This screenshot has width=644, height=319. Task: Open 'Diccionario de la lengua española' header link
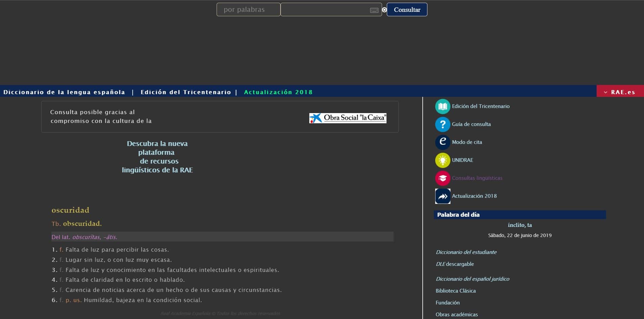click(x=64, y=92)
